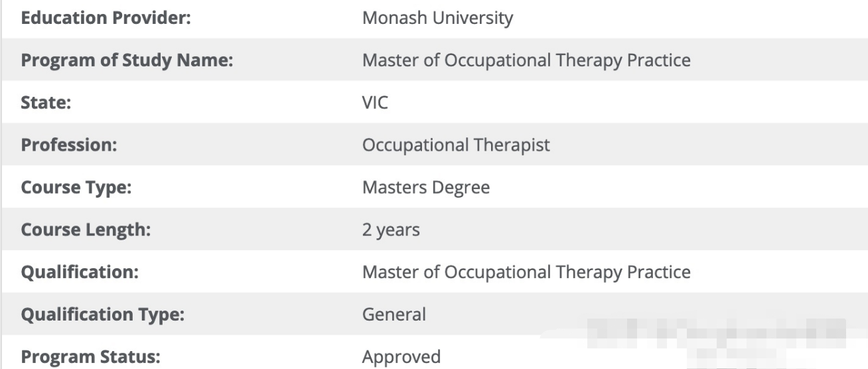Screen dimensions: 868x369
Task: Click the 'State:' field label
Action: click(44, 103)
